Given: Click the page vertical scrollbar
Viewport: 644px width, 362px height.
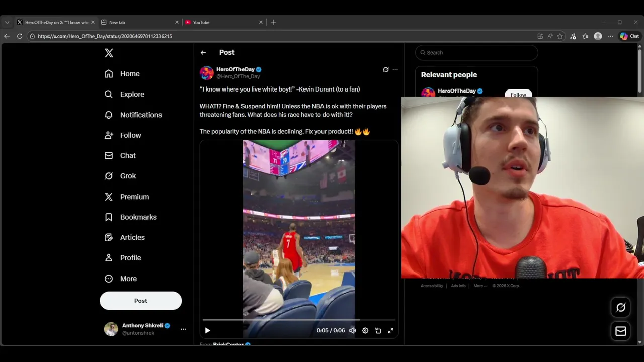Looking at the screenshot, I should [640, 70].
